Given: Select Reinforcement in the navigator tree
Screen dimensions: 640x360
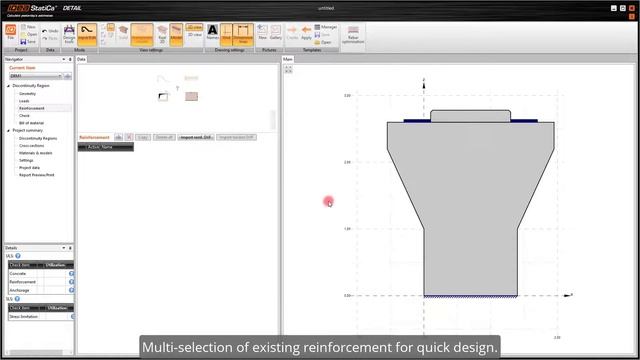Looking at the screenshot, I should coord(31,108).
